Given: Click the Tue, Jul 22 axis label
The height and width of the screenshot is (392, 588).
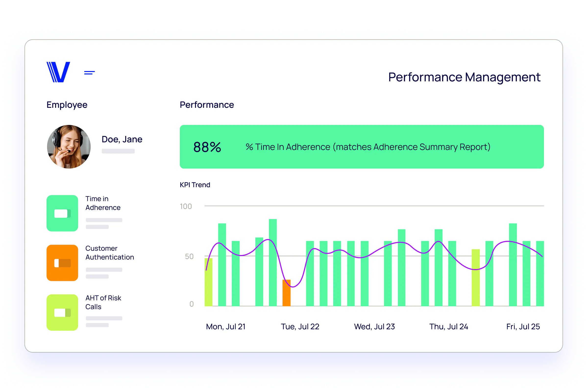Looking at the screenshot, I should (x=300, y=327).
